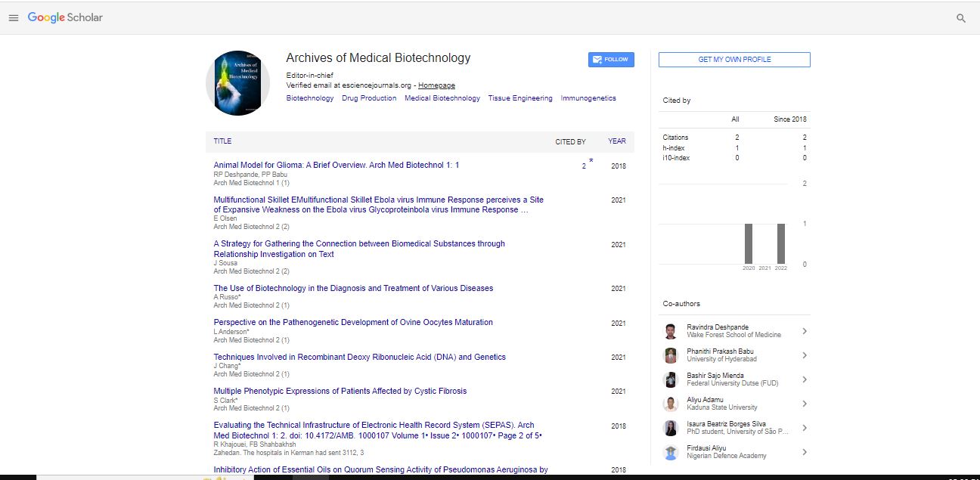Open the Strategy for Gathering Connection article
The width and height of the screenshot is (980, 480).
359,249
